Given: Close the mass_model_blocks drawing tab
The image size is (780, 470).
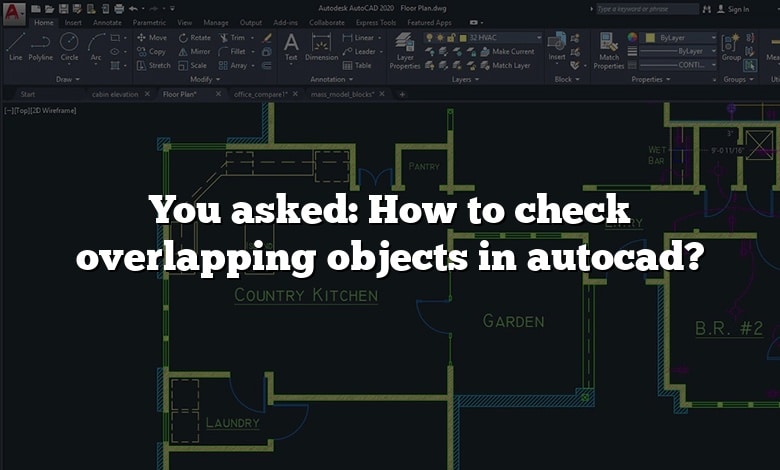Looking at the screenshot, I should (382, 94).
